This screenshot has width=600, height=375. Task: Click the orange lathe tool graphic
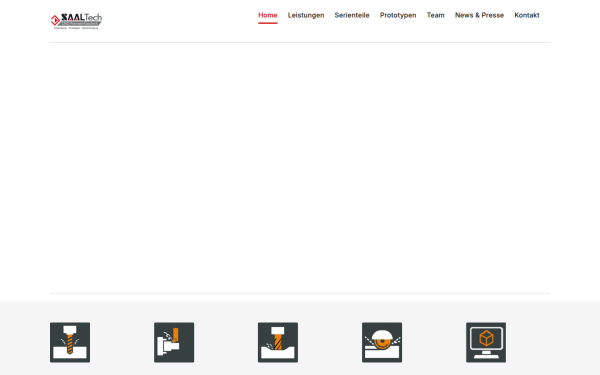175,335
